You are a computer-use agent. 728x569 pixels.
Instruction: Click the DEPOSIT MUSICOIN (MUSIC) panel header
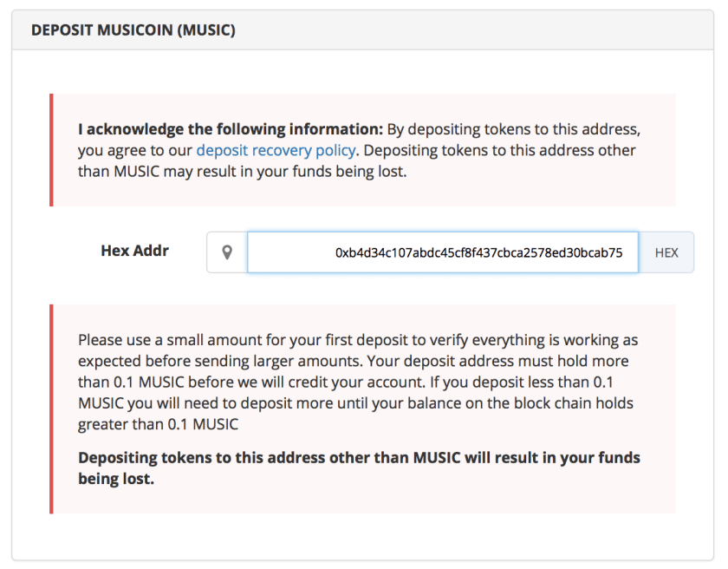click(x=362, y=30)
